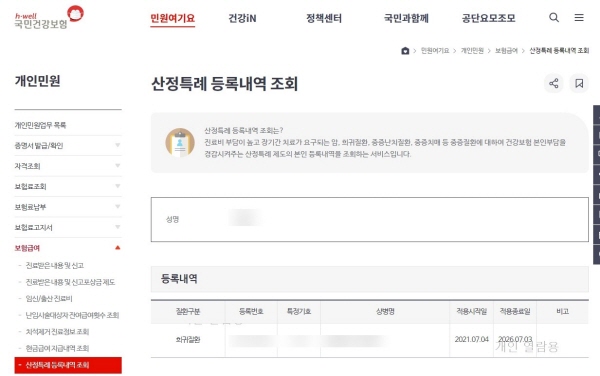The width and height of the screenshot is (600, 376).
Task: Open 임신/출산 진료비 submenu
Action: coord(49,298)
